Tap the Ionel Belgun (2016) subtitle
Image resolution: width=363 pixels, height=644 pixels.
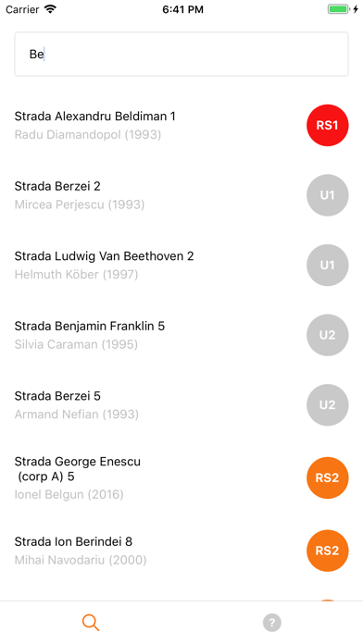coord(69,494)
